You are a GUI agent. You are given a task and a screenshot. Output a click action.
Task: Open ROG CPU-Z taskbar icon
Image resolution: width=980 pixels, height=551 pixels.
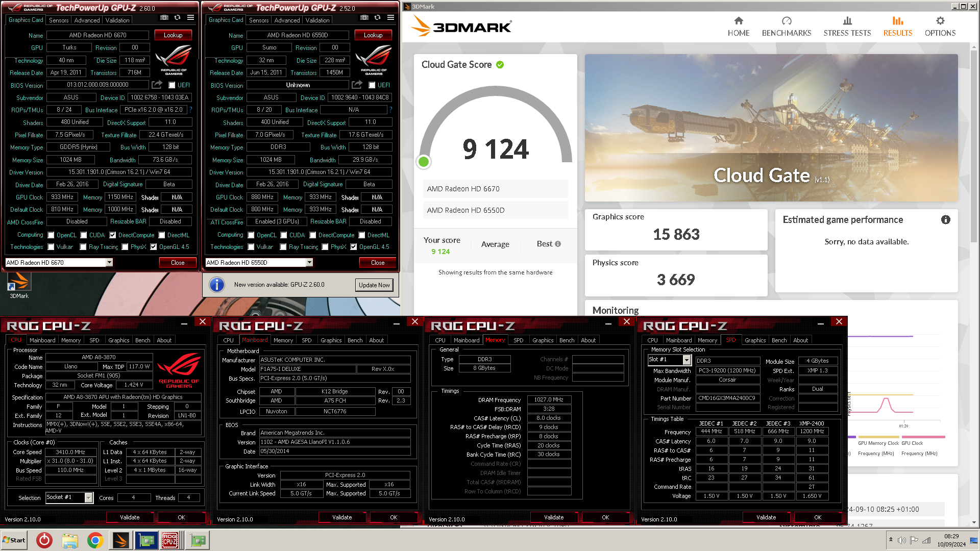170,540
